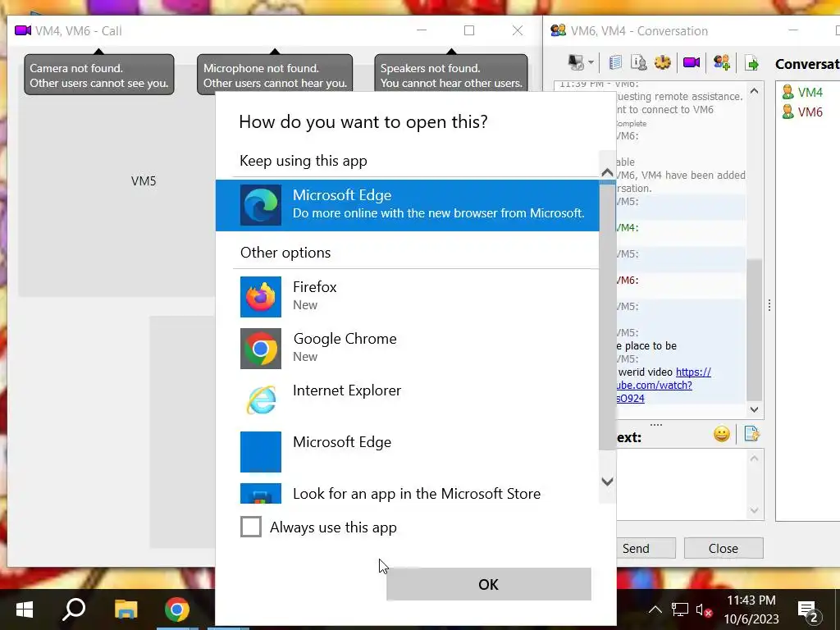Viewport: 840px width, 630px height.
Task: Open Google Chrome from the taskbar
Action: coord(177,609)
